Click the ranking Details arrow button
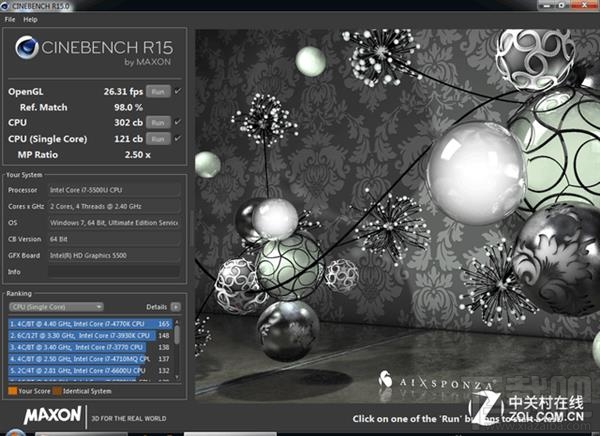This screenshot has height=436, width=600. (x=176, y=307)
